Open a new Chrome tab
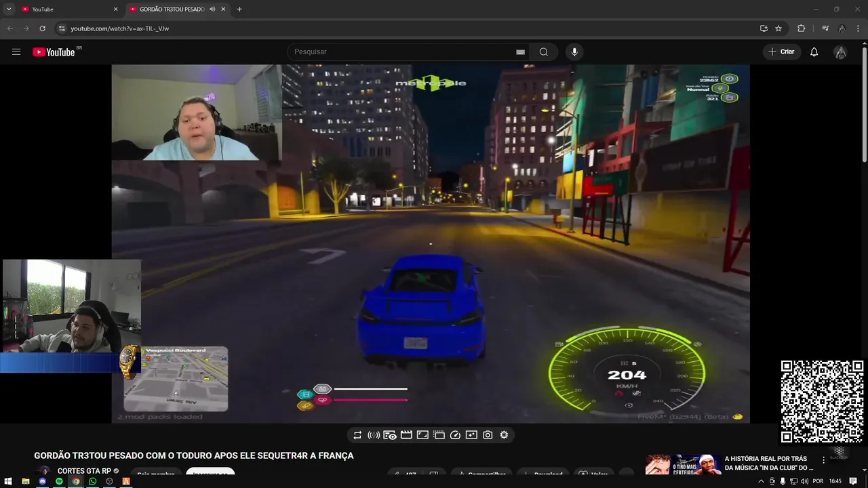This screenshot has width=868, height=488. [x=239, y=9]
